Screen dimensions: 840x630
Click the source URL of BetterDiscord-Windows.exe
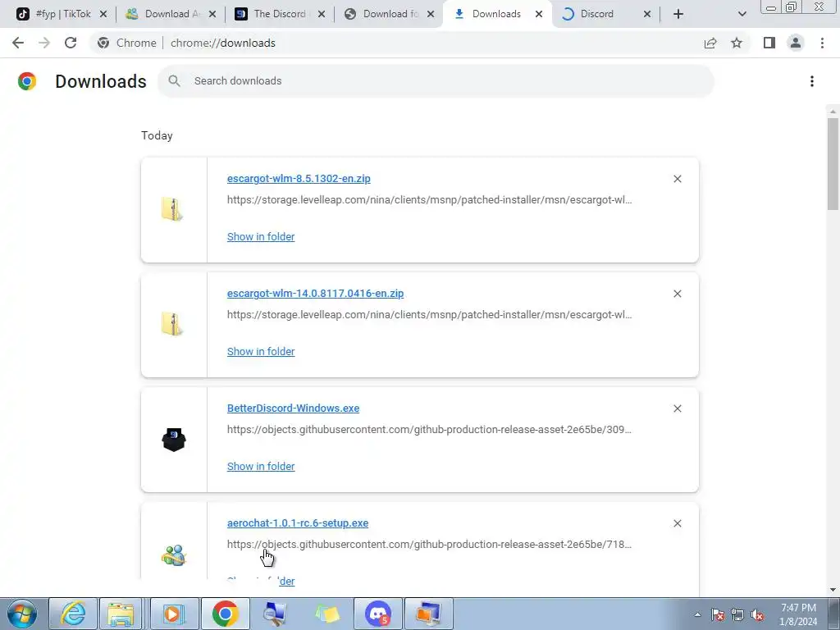click(429, 430)
